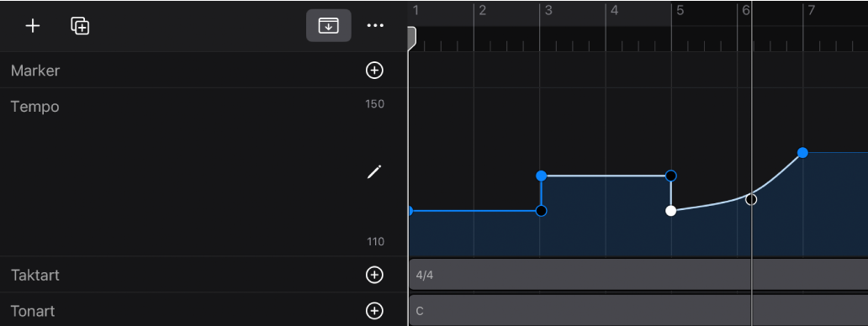Select the Tempo track label
The width and height of the screenshot is (868, 326).
point(34,106)
